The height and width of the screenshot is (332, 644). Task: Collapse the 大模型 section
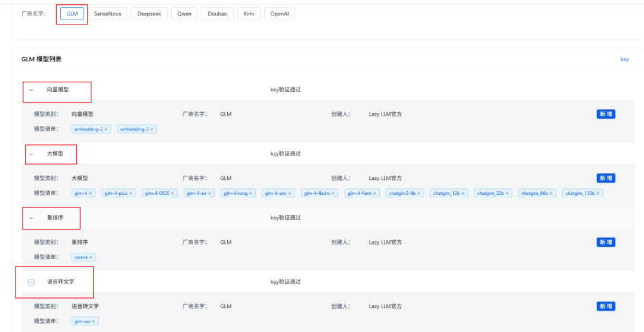[x=31, y=154]
